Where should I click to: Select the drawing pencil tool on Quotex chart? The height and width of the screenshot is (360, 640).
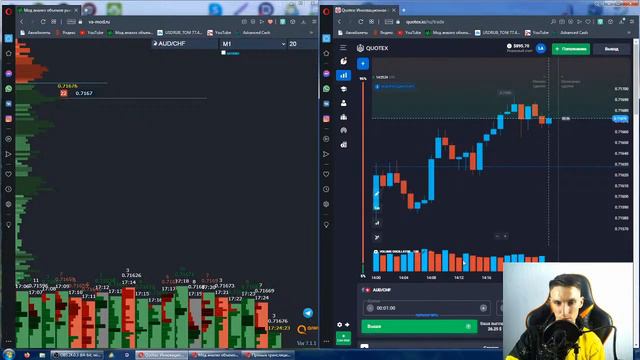377,193
